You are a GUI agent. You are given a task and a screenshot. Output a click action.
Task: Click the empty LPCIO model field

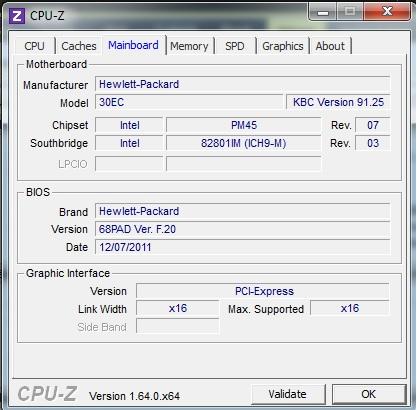tap(244, 164)
